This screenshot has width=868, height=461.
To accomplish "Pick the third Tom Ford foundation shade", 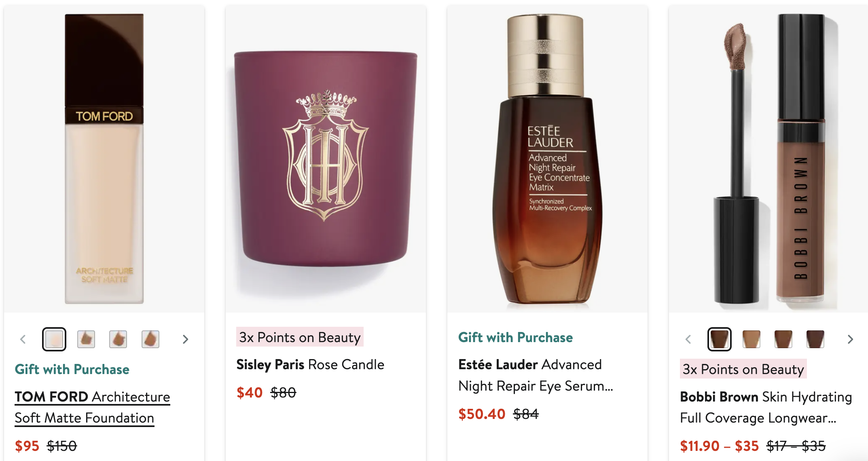I will pos(118,339).
